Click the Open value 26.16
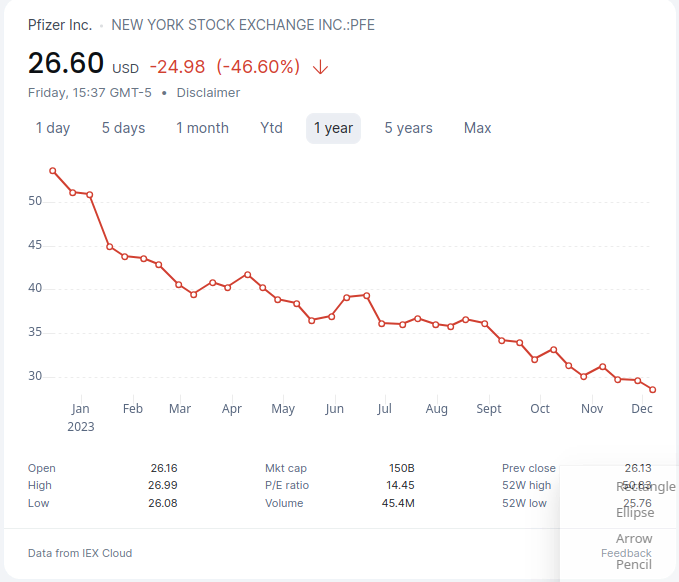 tap(164, 468)
